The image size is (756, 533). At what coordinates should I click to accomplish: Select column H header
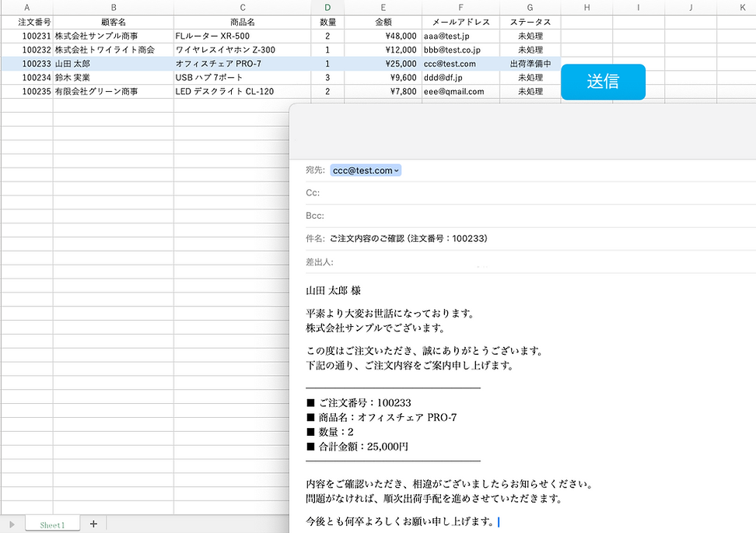586,7
